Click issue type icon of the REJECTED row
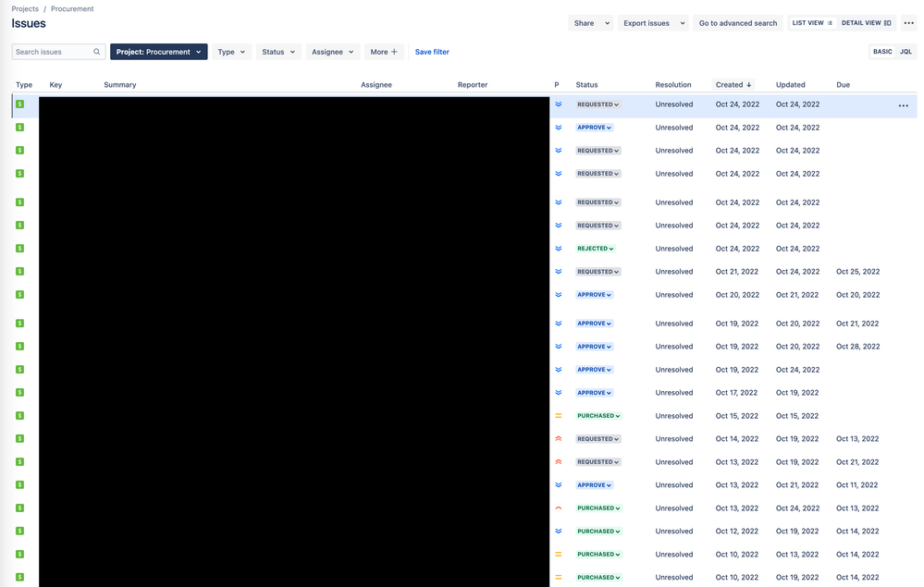 click(x=20, y=248)
